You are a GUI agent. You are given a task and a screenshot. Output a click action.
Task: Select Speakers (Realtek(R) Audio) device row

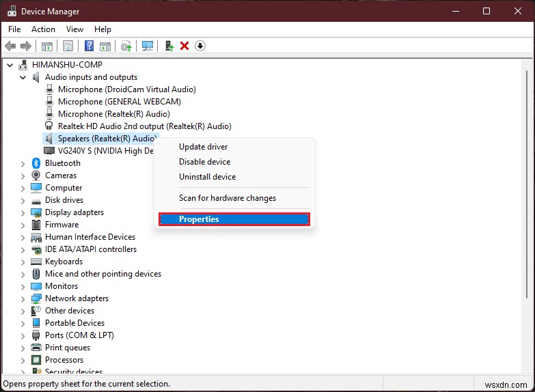(100, 138)
